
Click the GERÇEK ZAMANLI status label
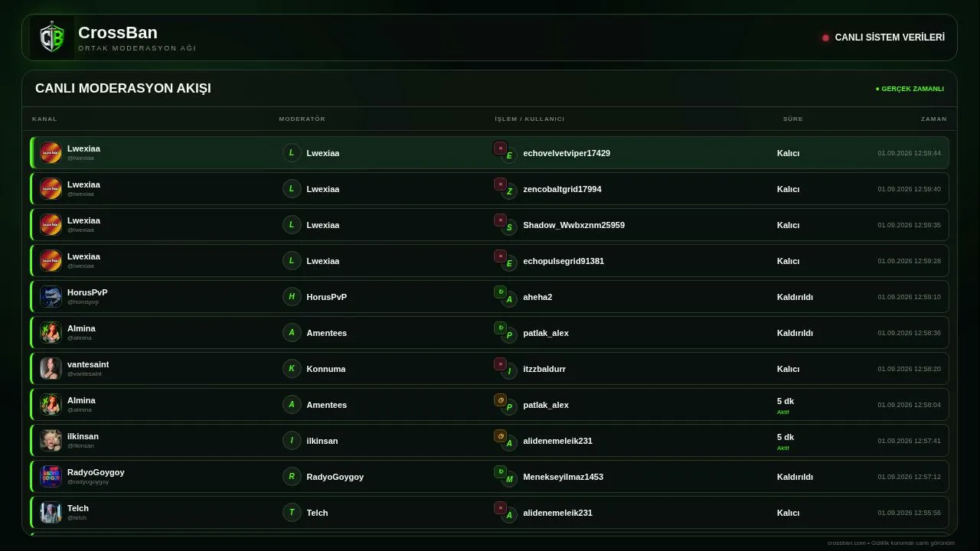click(x=910, y=89)
